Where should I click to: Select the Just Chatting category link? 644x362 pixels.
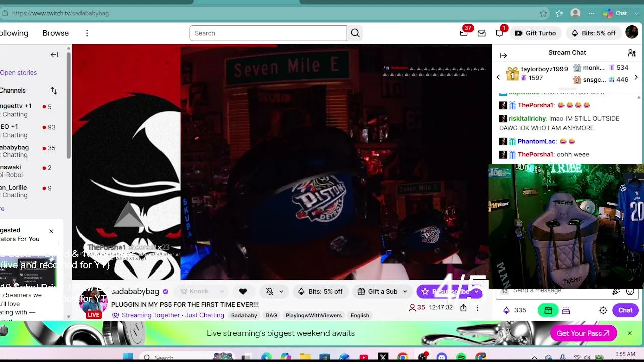point(205,315)
